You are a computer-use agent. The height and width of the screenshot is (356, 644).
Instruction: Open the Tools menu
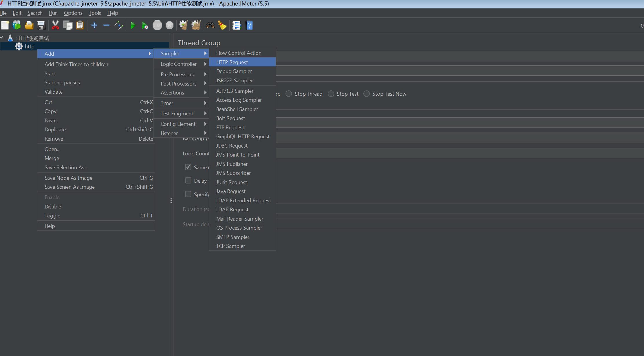tap(95, 13)
